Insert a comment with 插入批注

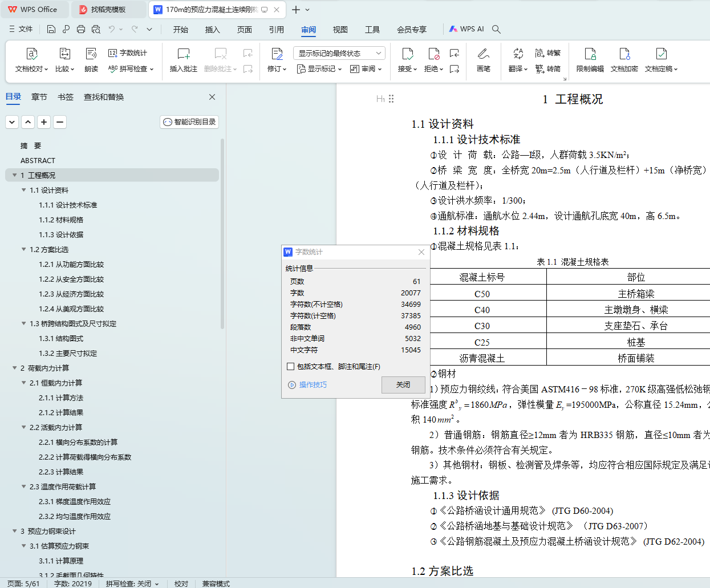click(183, 60)
